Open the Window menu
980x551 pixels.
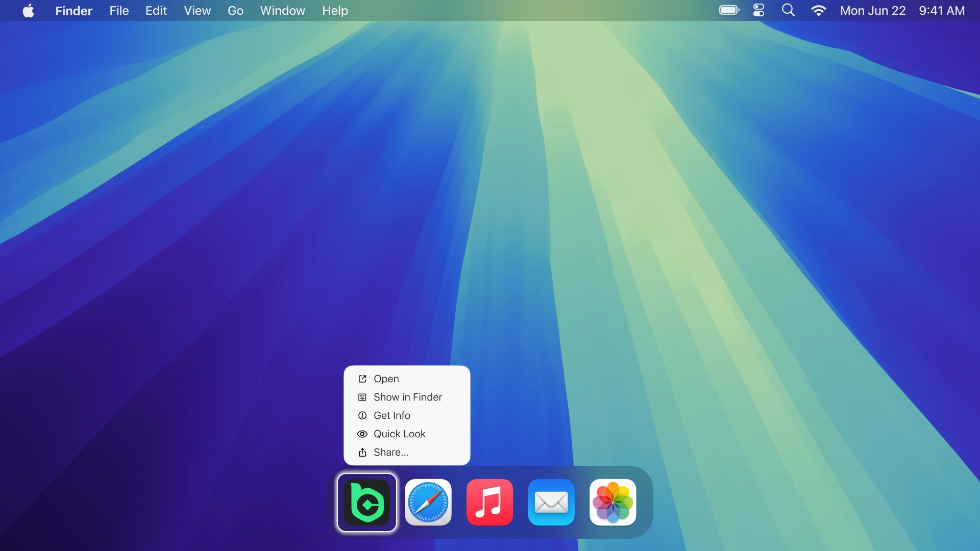tap(282, 10)
